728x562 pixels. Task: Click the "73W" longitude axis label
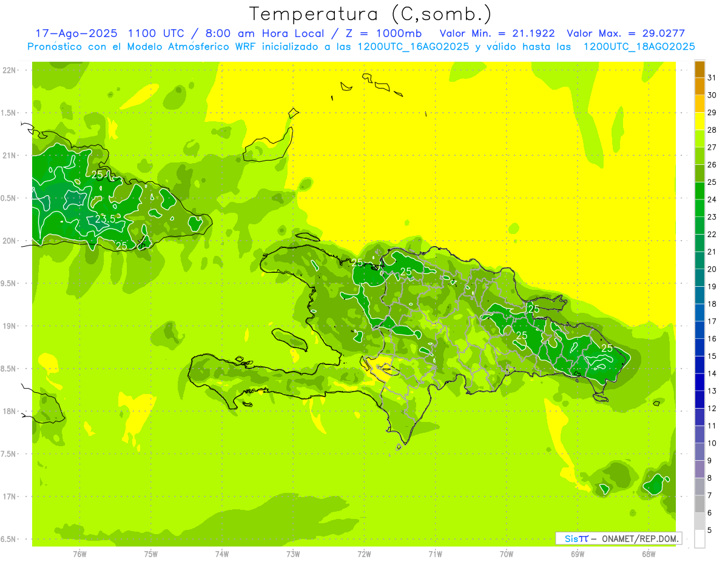pos(293,554)
